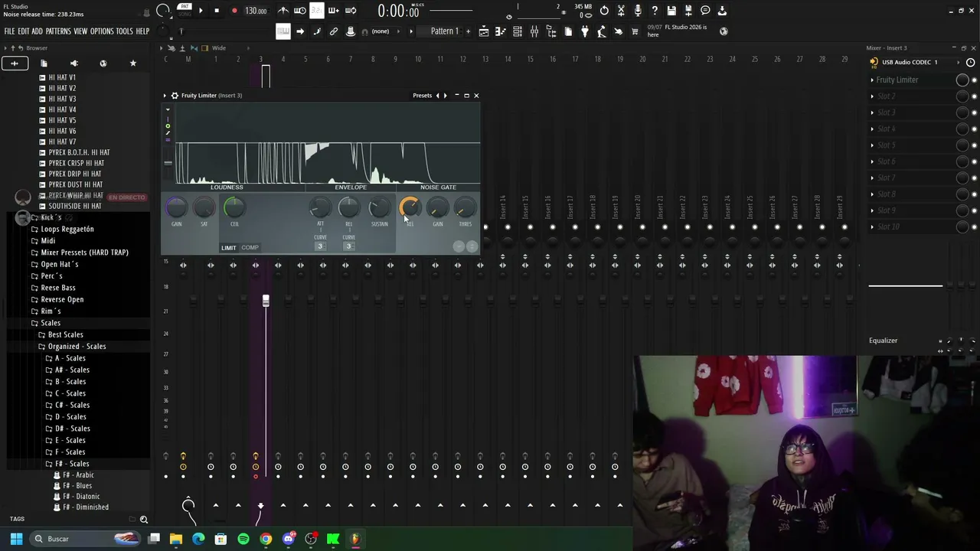Click the plugin plug icon in toolbar
The image size is (980, 551).
[x=585, y=31]
